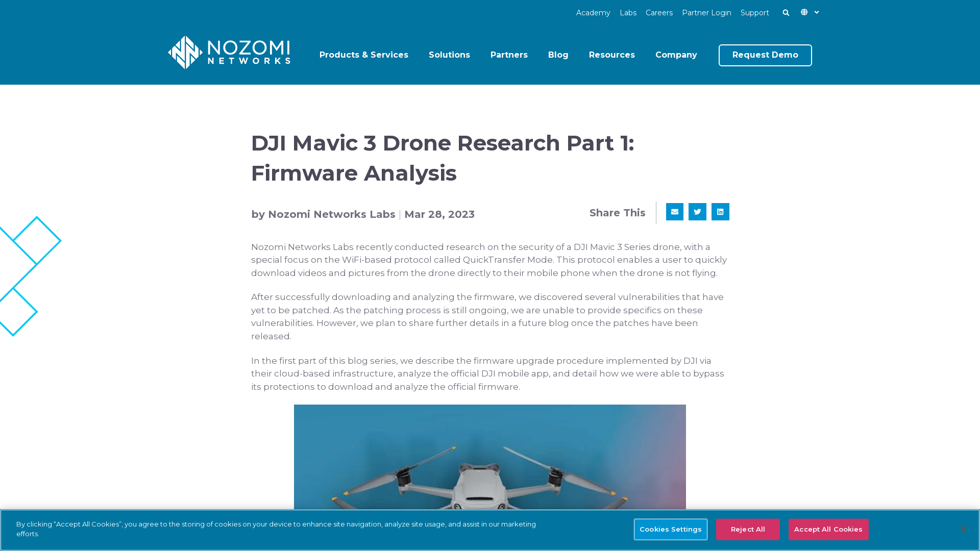
Task: Click the Request Demo button
Action: 765,55
